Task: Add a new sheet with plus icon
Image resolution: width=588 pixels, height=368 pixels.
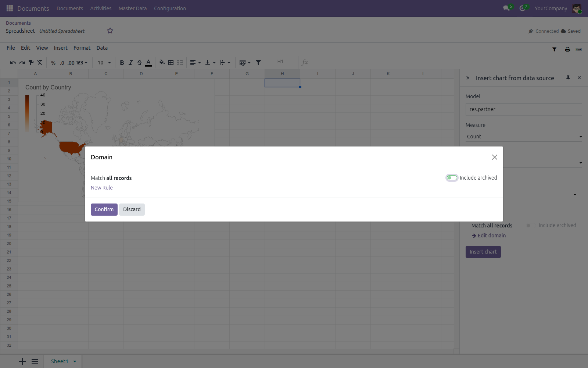Action: coord(22,361)
